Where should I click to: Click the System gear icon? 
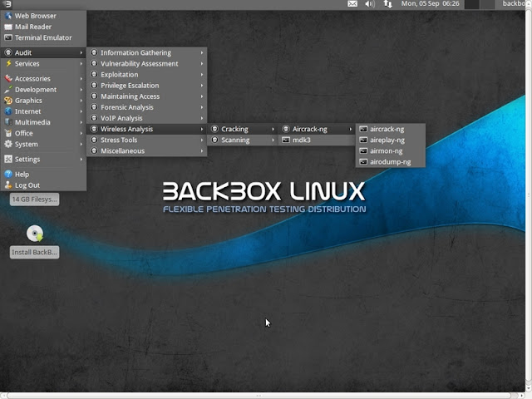point(8,144)
